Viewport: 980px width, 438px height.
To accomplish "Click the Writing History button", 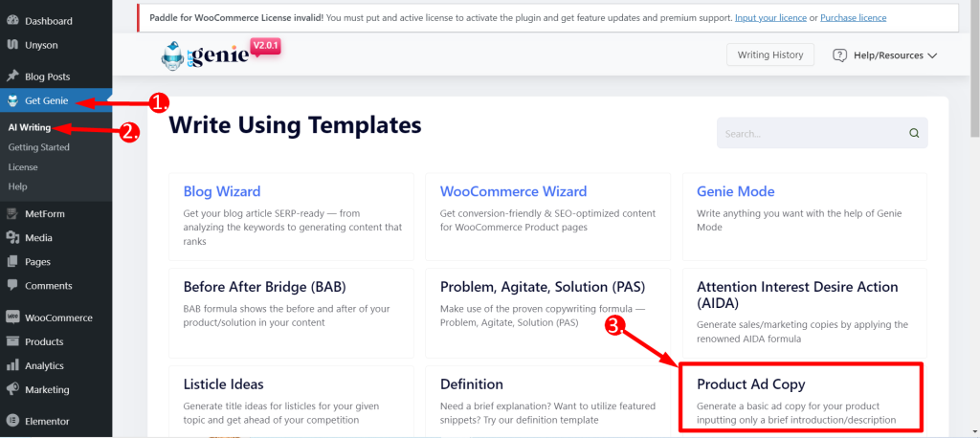I will [x=770, y=55].
